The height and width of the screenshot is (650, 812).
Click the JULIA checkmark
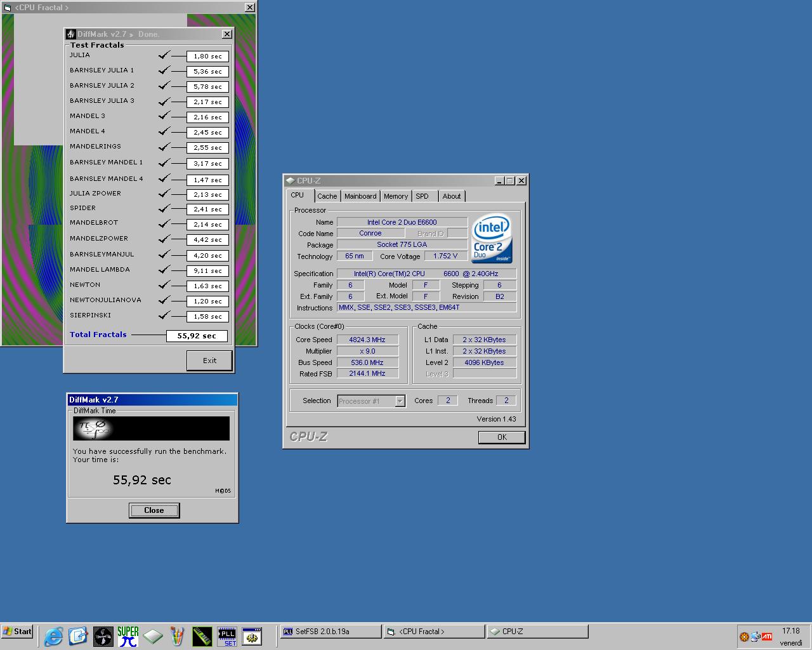coord(164,55)
